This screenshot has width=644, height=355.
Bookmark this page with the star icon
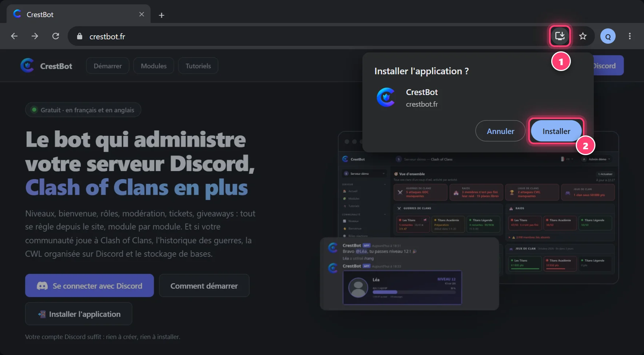[x=583, y=36]
